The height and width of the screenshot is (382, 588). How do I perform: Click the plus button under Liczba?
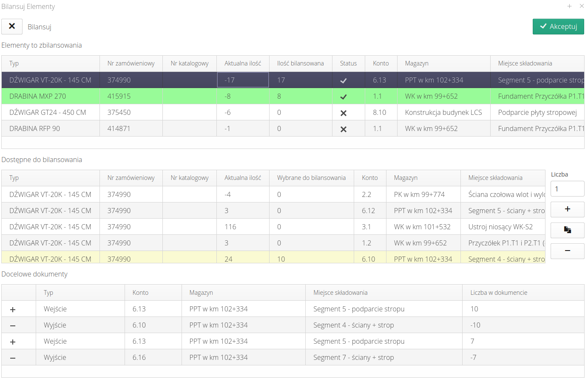pos(567,209)
